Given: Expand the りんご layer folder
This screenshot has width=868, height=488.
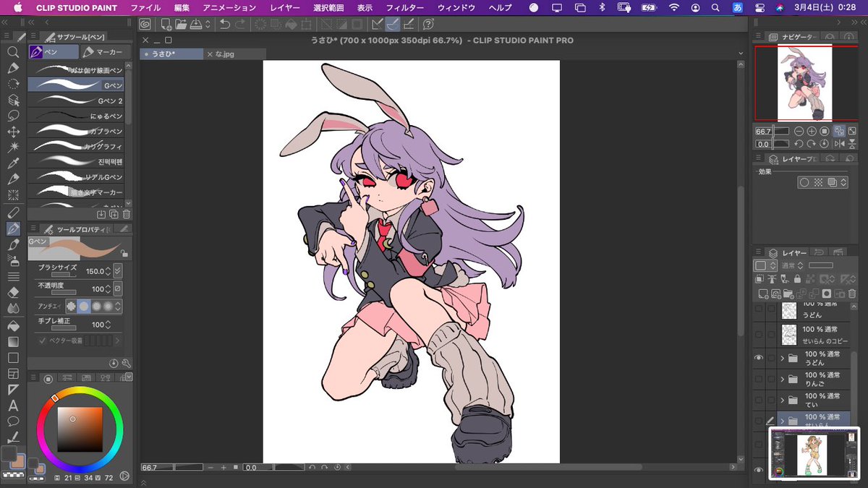Looking at the screenshot, I should click(782, 379).
